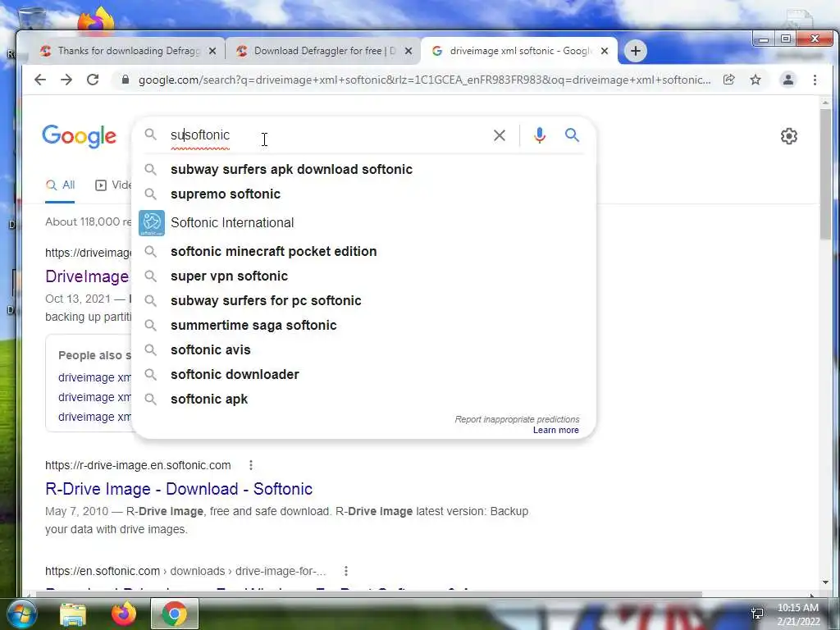The height and width of the screenshot is (630, 840).
Task: Open the DriveImage result title link
Action: pos(87,276)
